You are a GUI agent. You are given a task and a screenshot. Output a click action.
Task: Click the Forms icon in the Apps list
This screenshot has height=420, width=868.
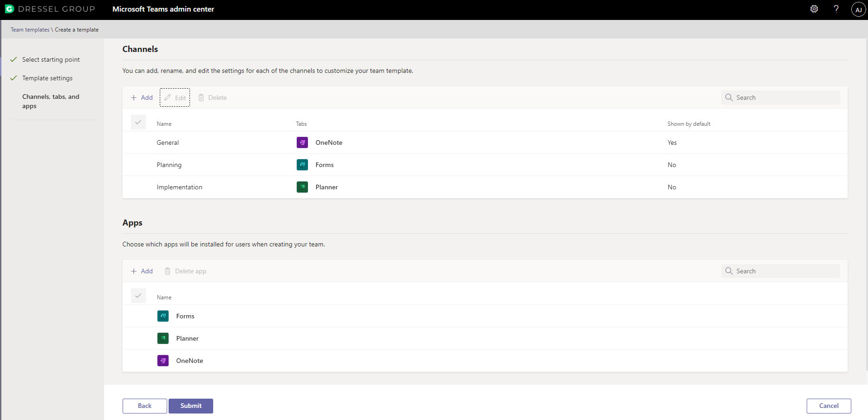[163, 316]
